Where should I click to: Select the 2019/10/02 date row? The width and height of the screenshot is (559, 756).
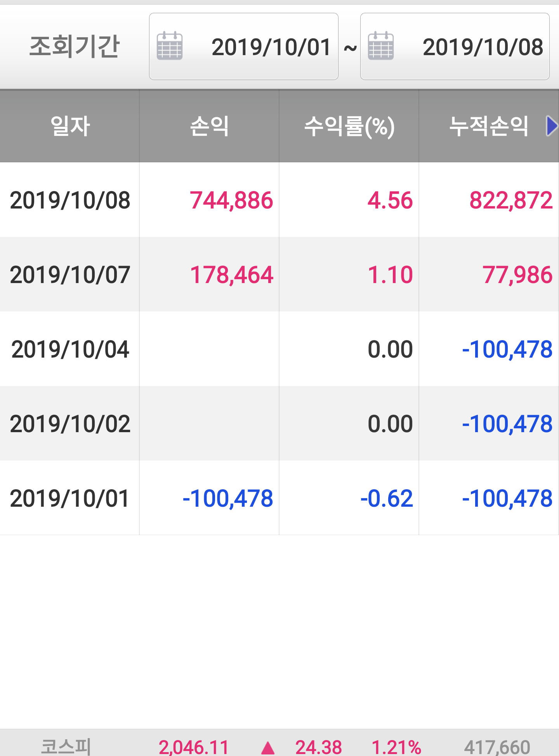pos(70,424)
